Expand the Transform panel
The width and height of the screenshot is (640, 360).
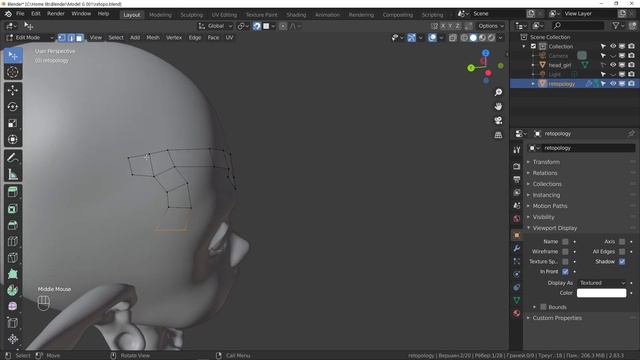click(546, 162)
